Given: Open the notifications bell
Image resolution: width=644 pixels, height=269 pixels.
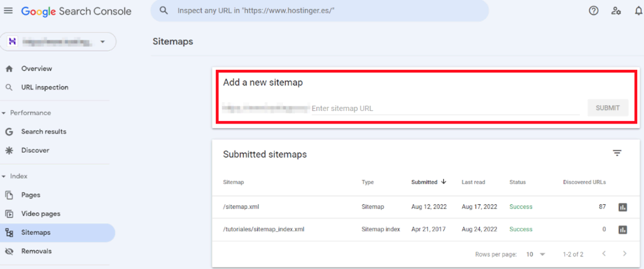Looking at the screenshot, I should pyautogui.click(x=638, y=11).
